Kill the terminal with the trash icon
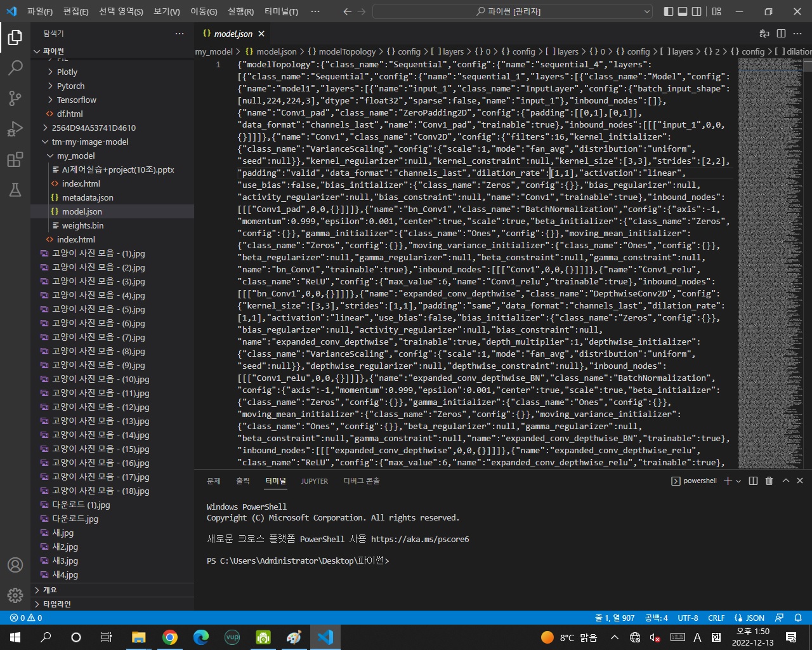 [769, 481]
